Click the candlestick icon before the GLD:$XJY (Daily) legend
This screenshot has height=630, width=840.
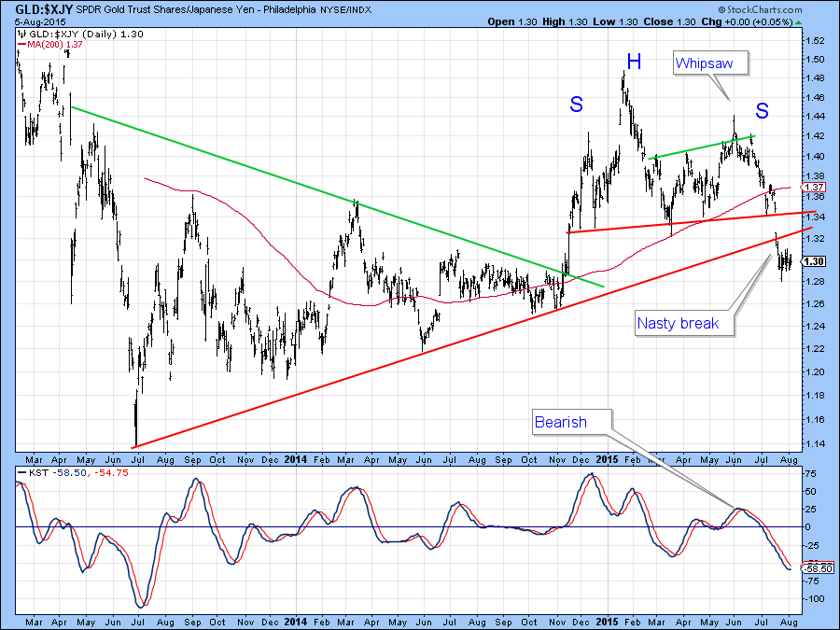point(22,34)
